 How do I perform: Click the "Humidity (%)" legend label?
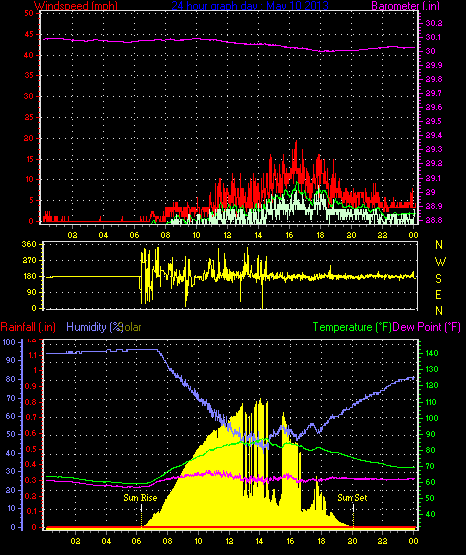coord(94,327)
